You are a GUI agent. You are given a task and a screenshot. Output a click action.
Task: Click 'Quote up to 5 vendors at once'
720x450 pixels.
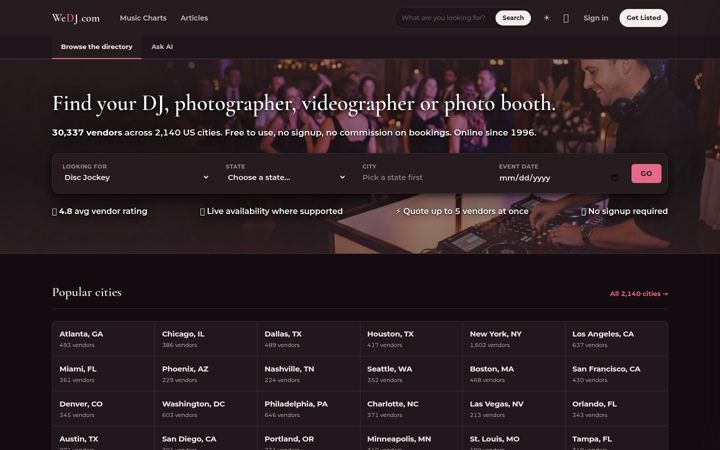pyautogui.click(x=466, y=211)
